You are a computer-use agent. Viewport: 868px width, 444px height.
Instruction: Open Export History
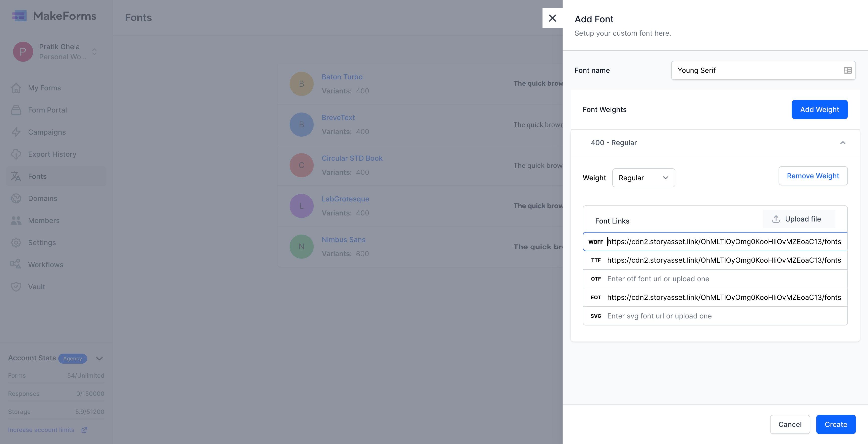52,154
